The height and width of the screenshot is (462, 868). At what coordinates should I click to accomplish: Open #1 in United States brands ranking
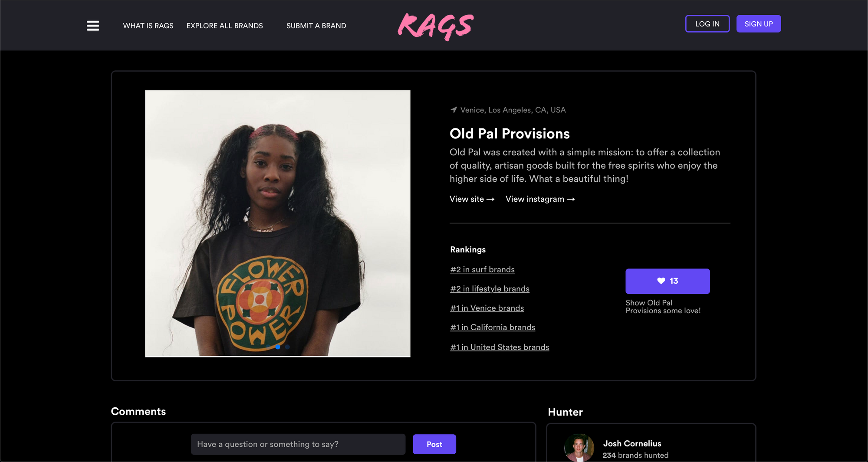point(500,347)
